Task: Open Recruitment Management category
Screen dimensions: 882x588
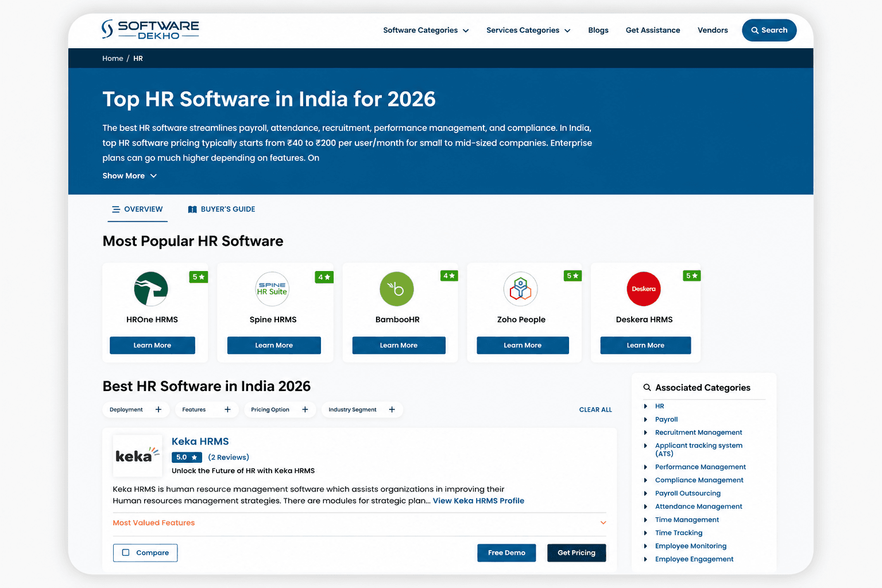Action: point(698,432)
